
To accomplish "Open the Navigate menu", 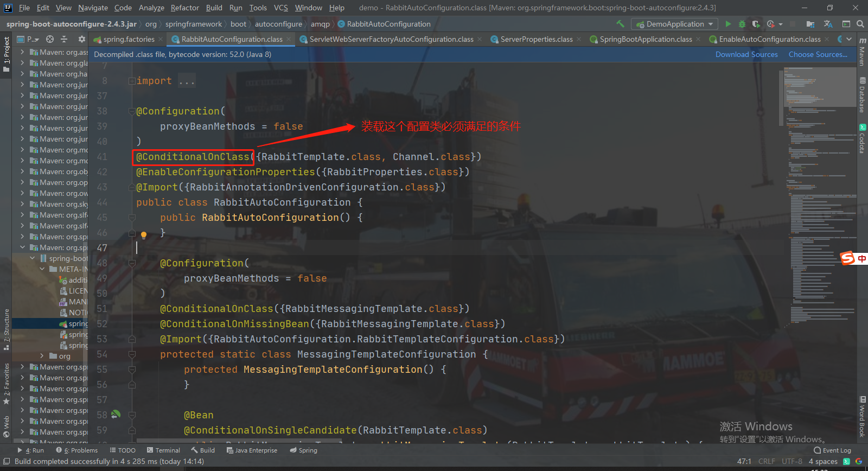I will (93, 8).
